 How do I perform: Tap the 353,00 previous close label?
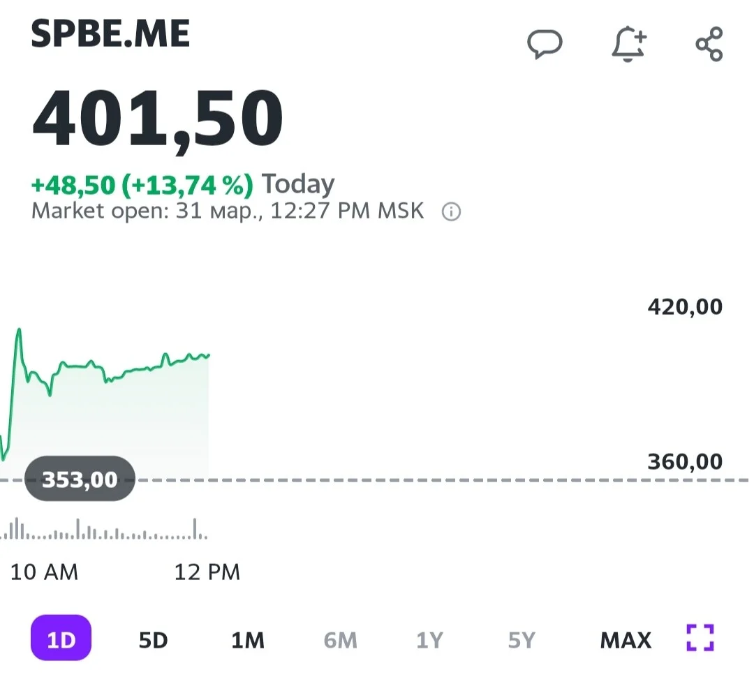click(80, 479)
